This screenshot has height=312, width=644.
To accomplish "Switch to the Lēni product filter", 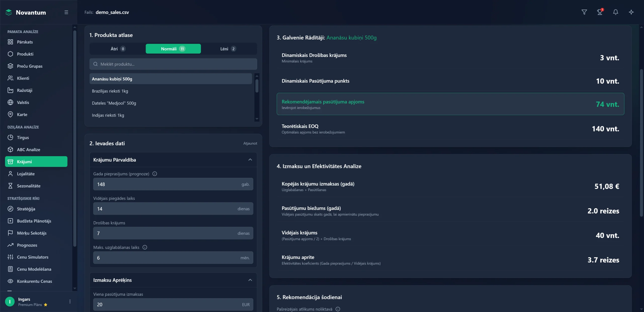I will tap(228, 49).
